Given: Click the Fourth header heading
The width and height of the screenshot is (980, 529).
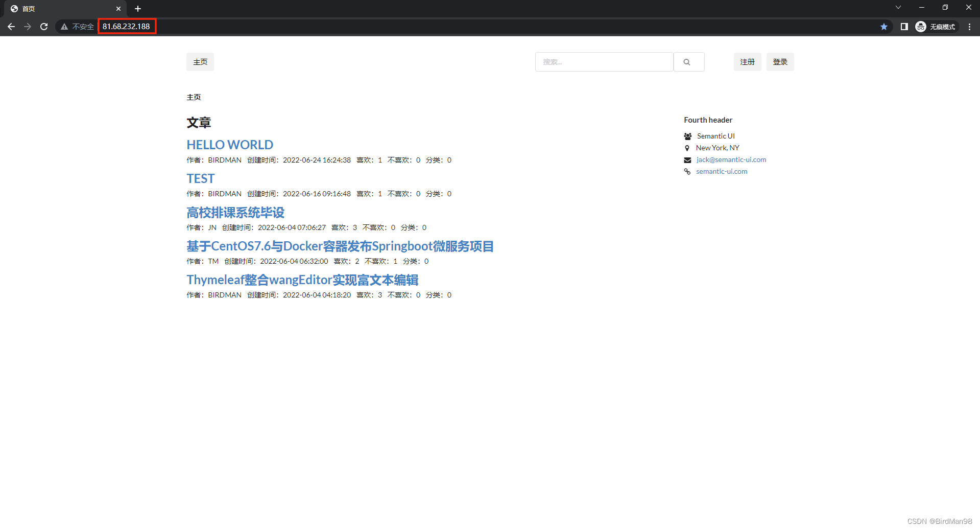Looking at the screenshot, I should pyautogui.click(x=708, y=120).
